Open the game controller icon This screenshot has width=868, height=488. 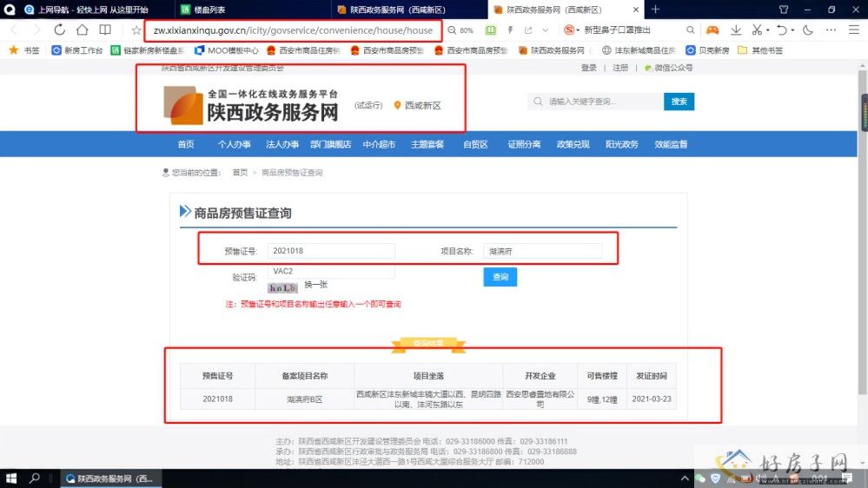pos(712,30)
